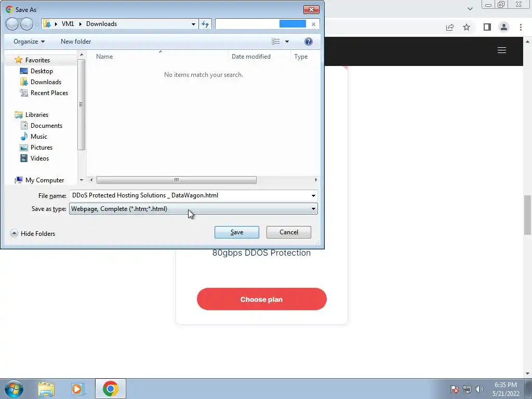Sort by the Name column header
532x399 pixels.
coord(104,57)
